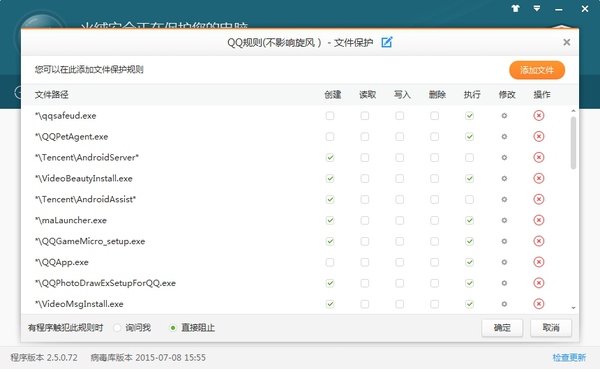Screen dimensions: 600x369
Task: Select the *\VideoMsgInstall.exe path text
Action: tap(79, 304)
